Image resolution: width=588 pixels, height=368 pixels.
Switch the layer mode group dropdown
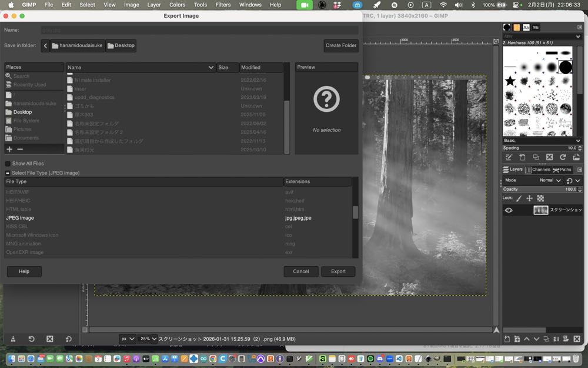[573, 181]
